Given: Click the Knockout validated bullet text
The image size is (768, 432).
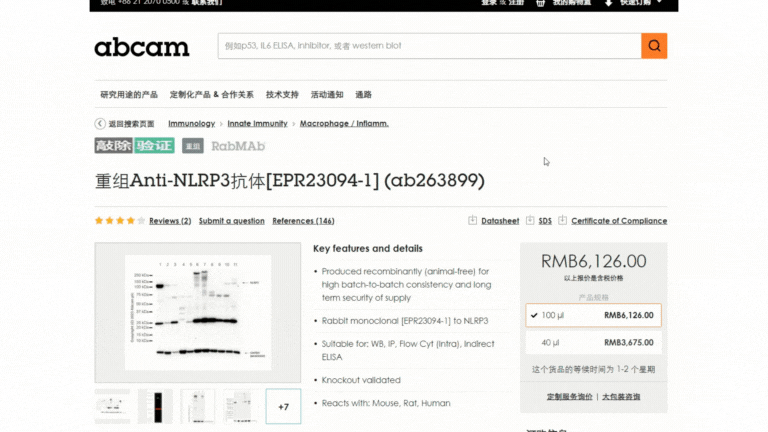Looking at the screenshot, I should [361, 380].
